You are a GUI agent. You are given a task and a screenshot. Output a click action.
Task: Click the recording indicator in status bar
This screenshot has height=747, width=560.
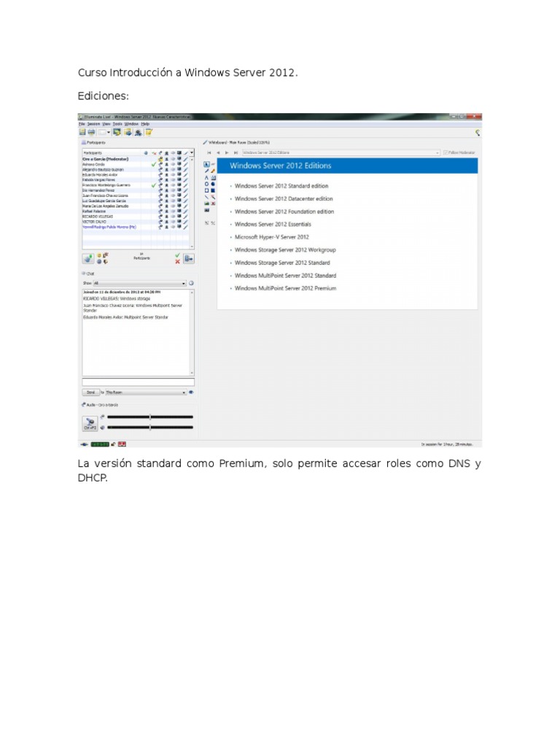[x=122, y=444]
